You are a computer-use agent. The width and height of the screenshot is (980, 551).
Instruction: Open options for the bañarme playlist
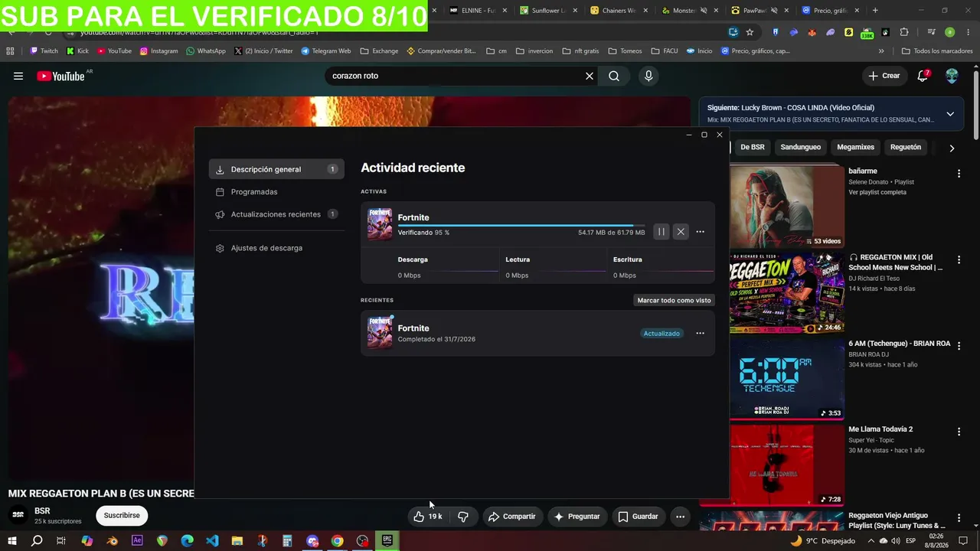959,174
